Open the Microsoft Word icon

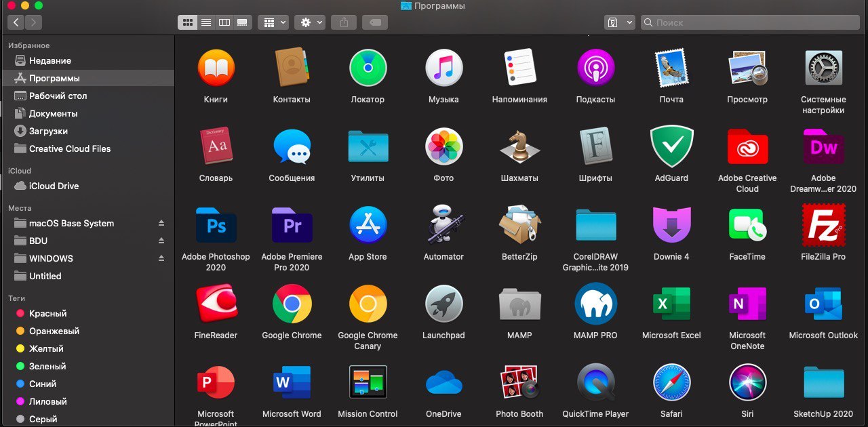point(292,382)
